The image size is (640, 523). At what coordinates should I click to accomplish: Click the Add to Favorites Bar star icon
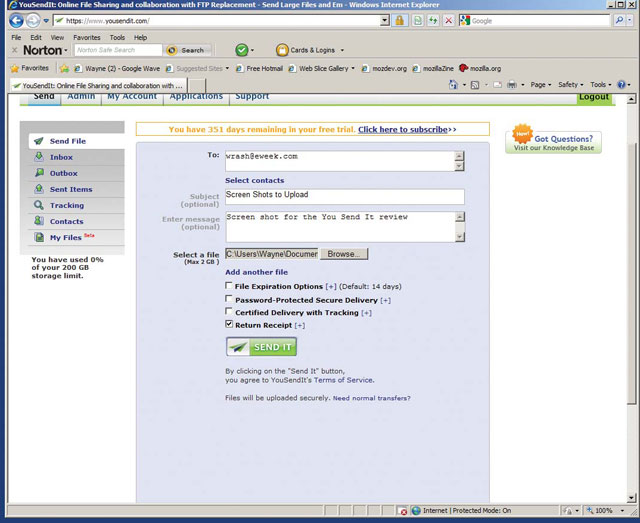coord(64,69)
